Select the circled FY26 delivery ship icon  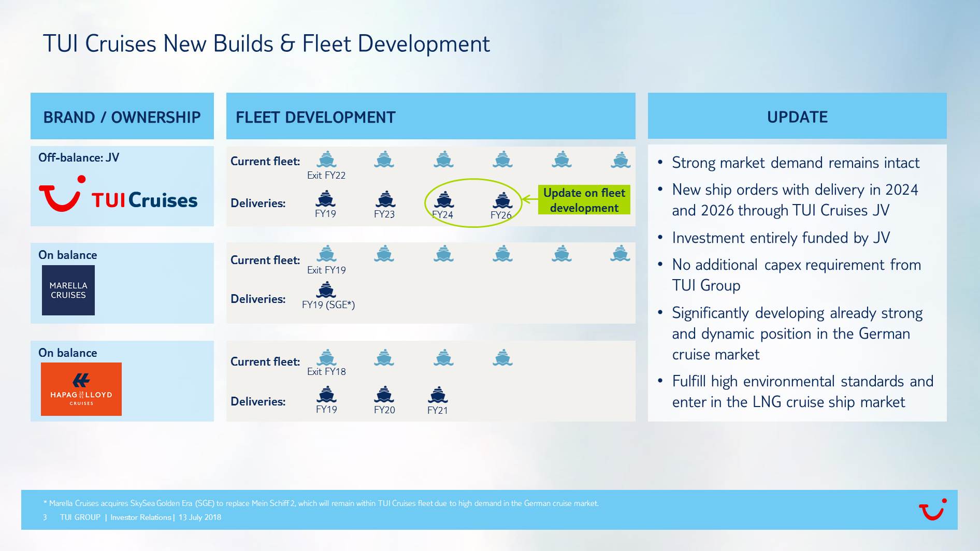(x=502, y=200)
